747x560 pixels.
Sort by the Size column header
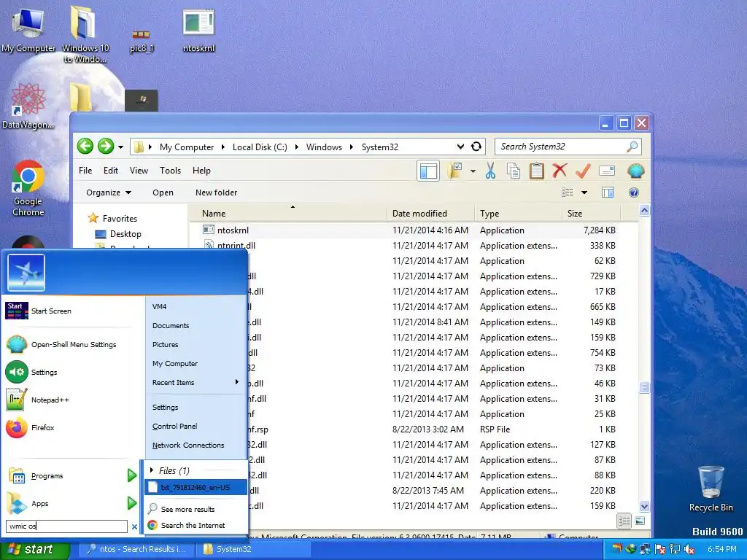tap(591, 214)
